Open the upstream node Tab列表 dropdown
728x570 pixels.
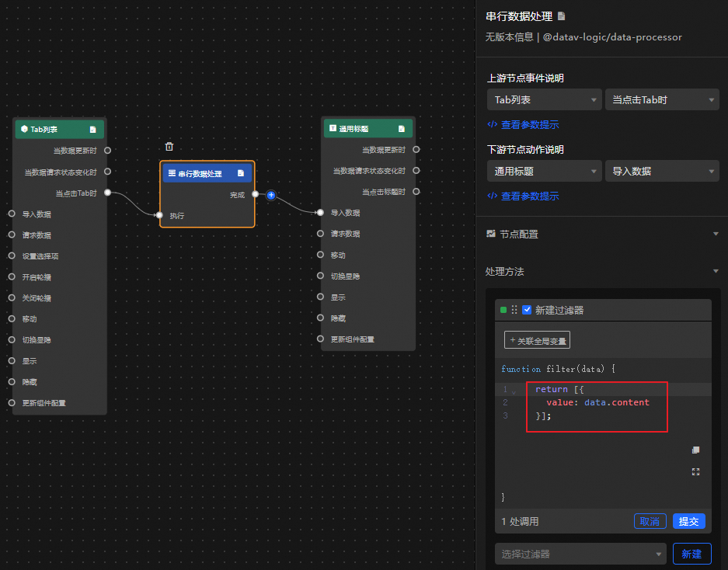point(544,100)
